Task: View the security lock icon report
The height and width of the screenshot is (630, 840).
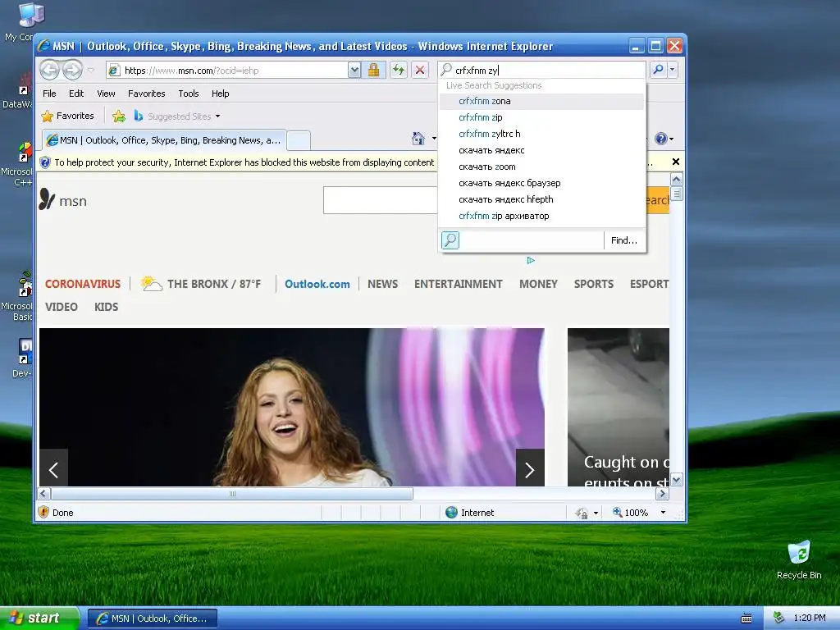Action: 373,71
